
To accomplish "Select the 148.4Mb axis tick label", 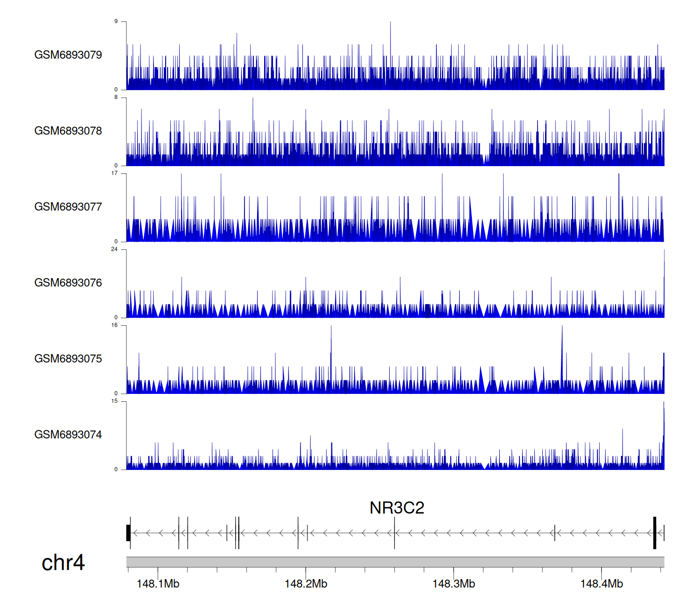I will pyautogui.click(x=601, y=584).
